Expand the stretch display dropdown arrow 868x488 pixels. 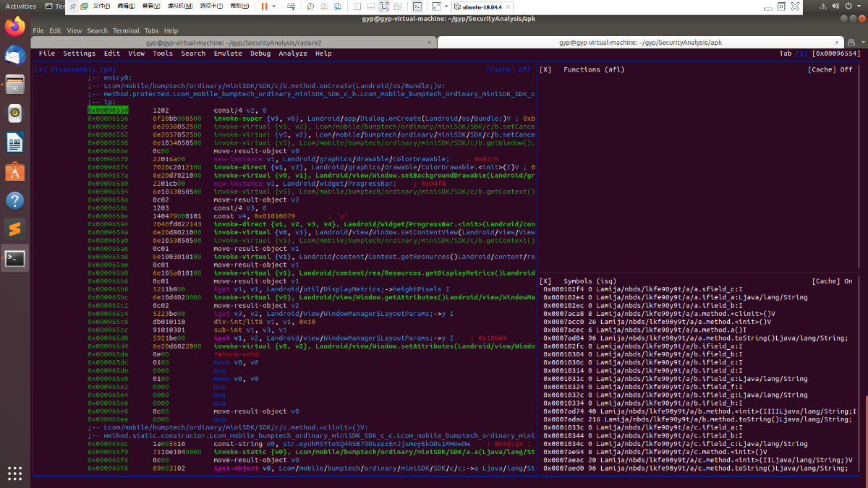click(446, 6)
